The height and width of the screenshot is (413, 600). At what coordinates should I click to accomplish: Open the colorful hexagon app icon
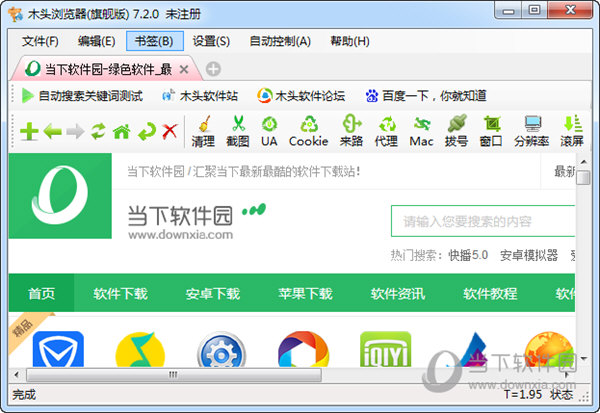click(x=303, y=349)
